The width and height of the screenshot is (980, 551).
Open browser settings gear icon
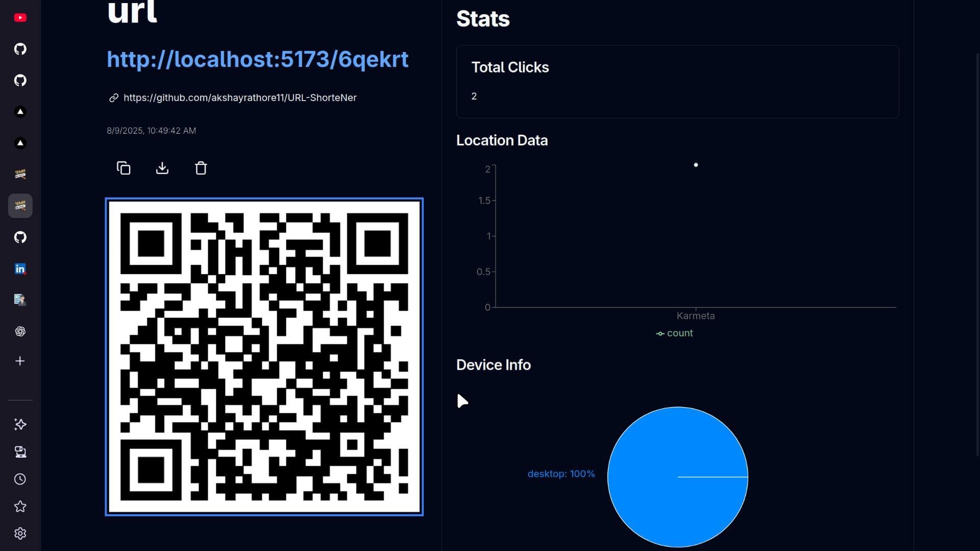coord(20,534)
